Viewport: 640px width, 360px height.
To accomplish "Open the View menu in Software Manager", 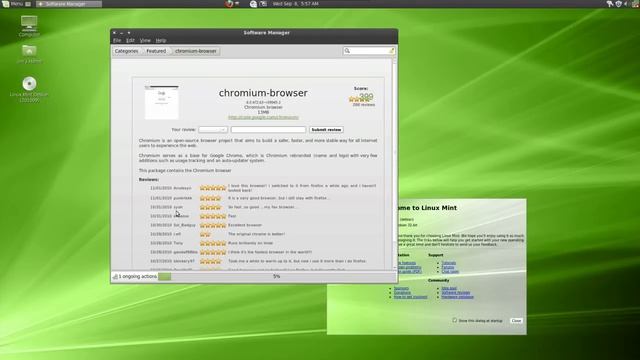I will coord(145,40).
